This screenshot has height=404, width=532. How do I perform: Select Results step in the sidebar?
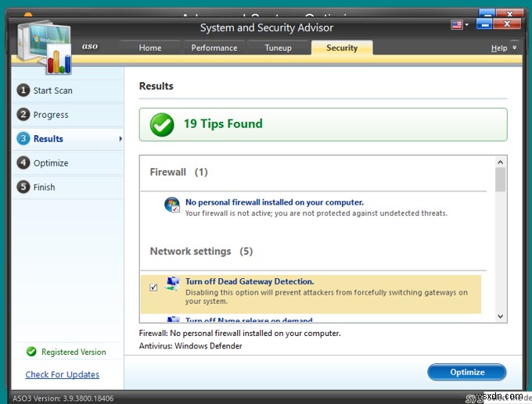67,138
